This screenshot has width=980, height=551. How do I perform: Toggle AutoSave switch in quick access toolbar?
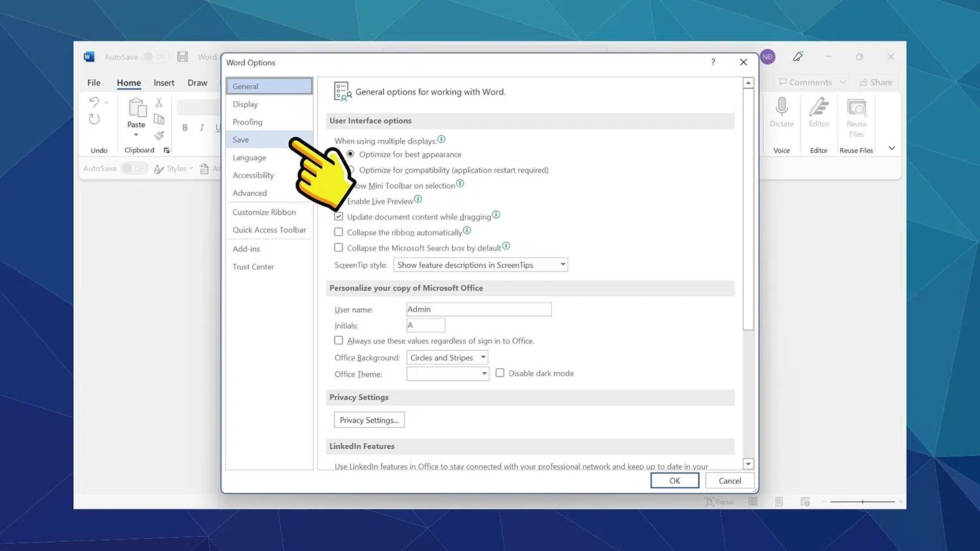[133, 168]
